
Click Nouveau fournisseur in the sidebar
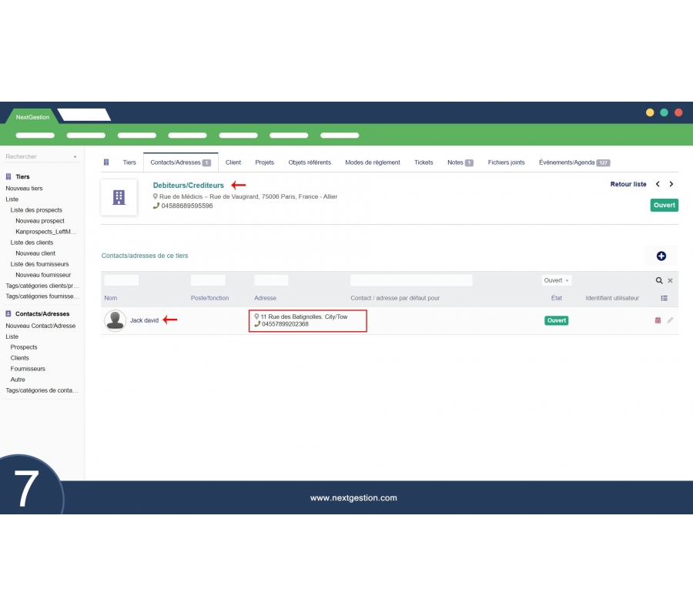pyautogui.click(x=43, y=275)
